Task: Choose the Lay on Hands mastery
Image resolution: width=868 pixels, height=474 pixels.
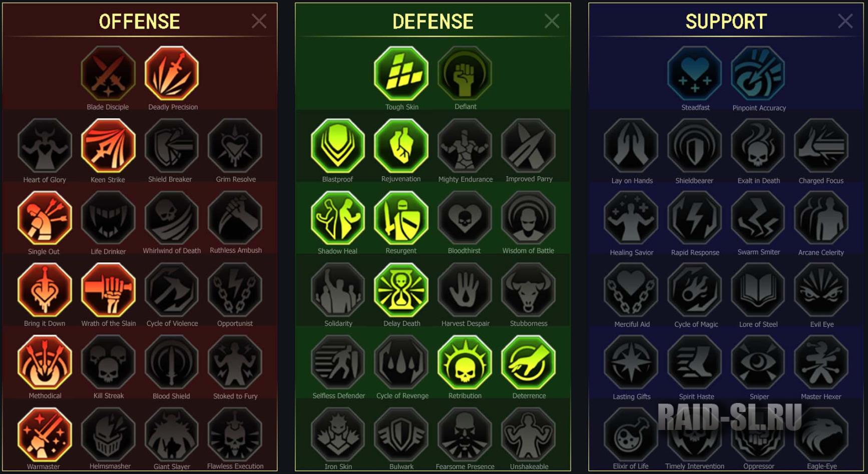Action: [x=631, y=146]
